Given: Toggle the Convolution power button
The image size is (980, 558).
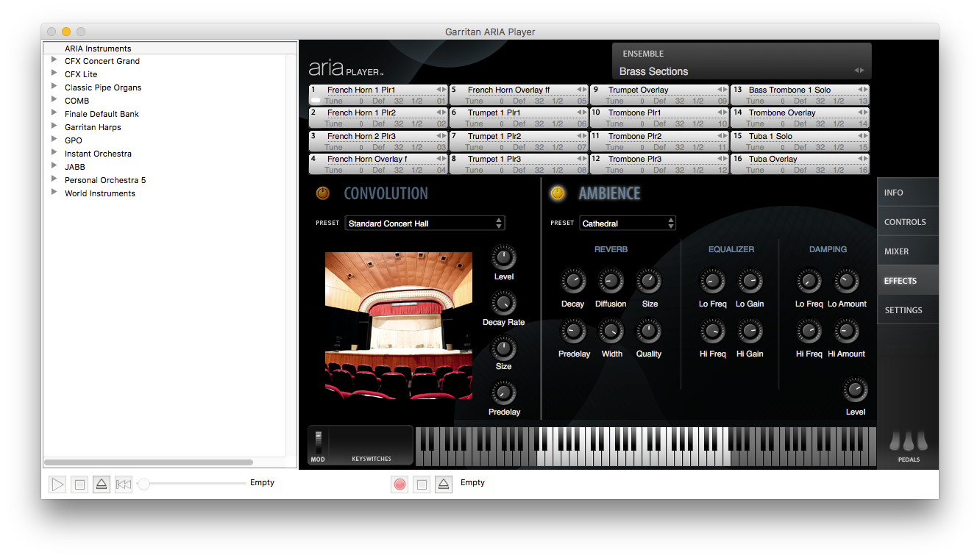Looking at the screenshot, I should [x=323, y=193].
